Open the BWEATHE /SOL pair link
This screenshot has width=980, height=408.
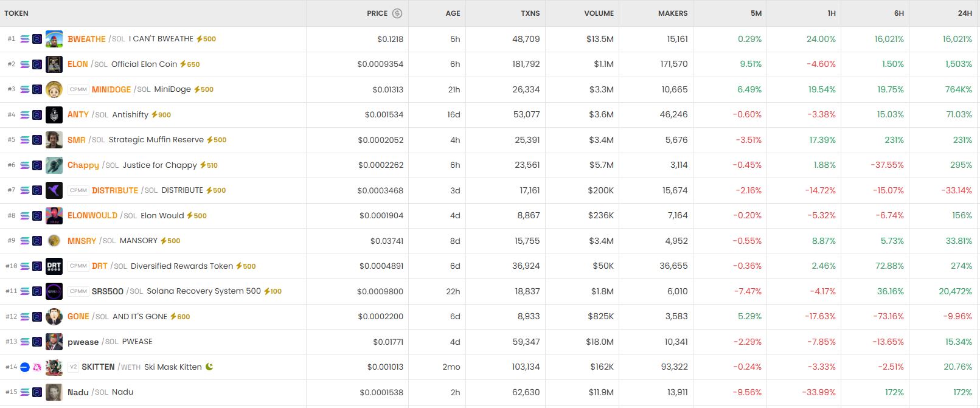(x=96, y=39)
